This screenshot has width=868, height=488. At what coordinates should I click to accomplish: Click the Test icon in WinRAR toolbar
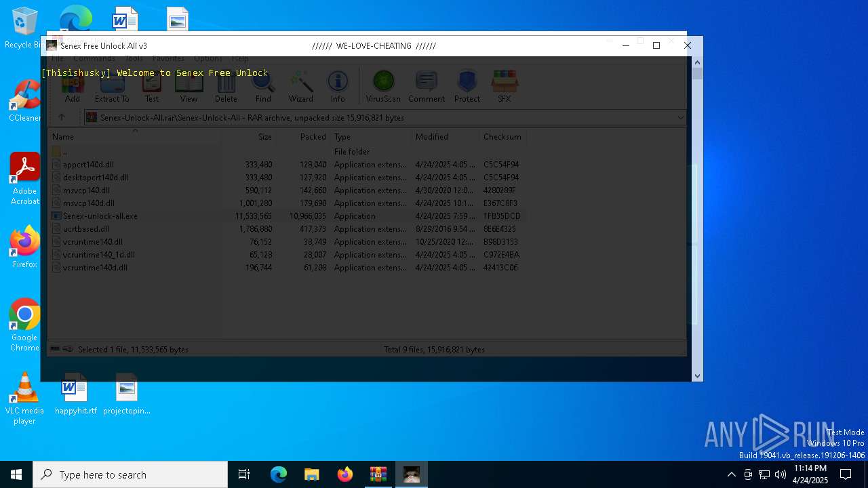tap(152, 87)
